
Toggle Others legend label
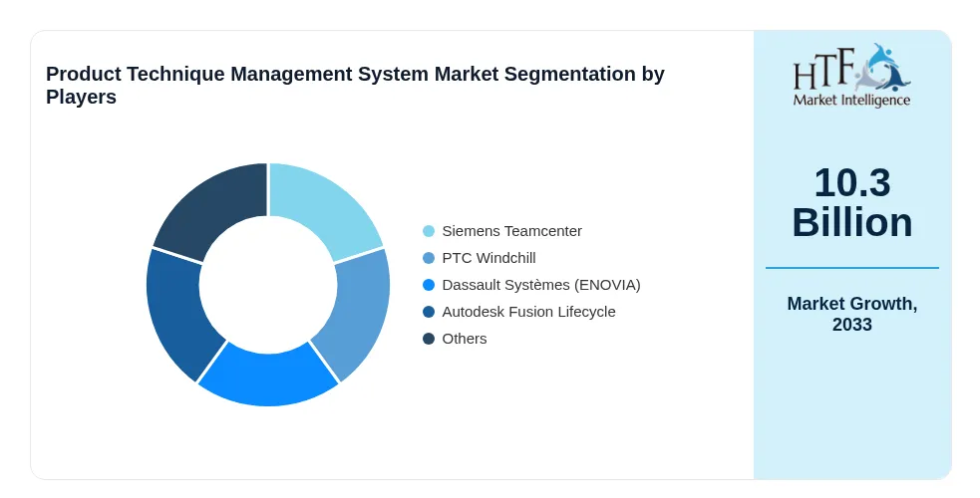[x=465, y=339]
